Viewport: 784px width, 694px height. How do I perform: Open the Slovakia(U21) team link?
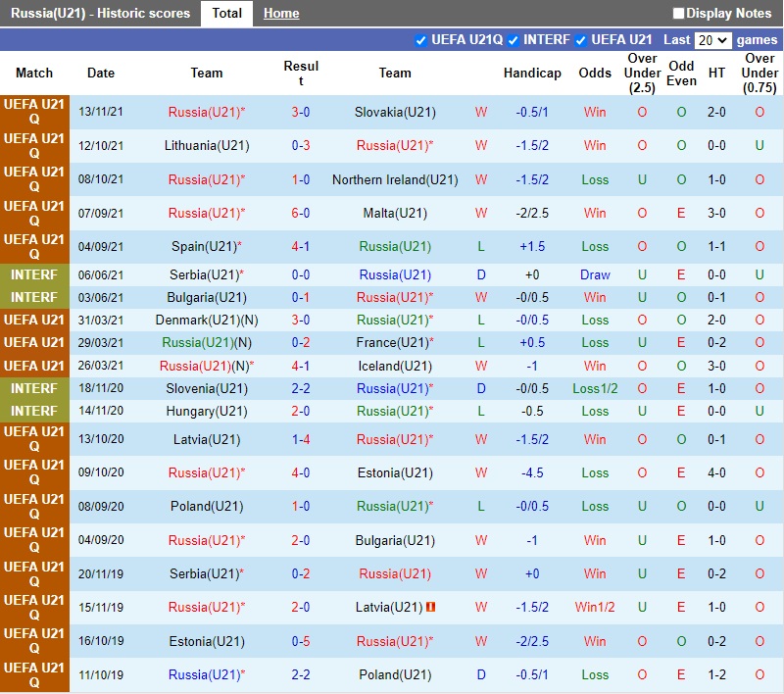(x=395, y=113)
